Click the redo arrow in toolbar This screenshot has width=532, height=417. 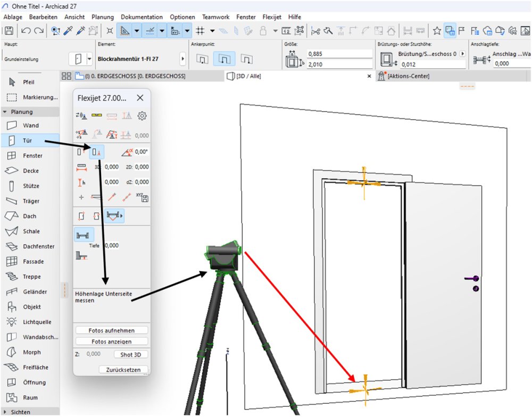(x=39, y=31)
